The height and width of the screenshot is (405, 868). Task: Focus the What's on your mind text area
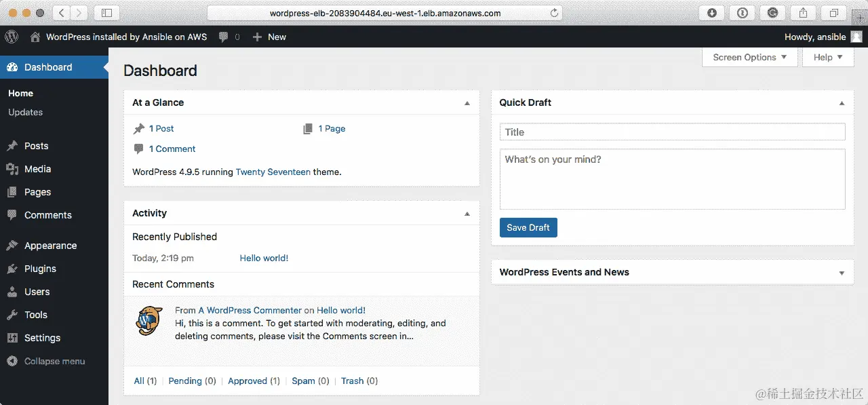673,179
